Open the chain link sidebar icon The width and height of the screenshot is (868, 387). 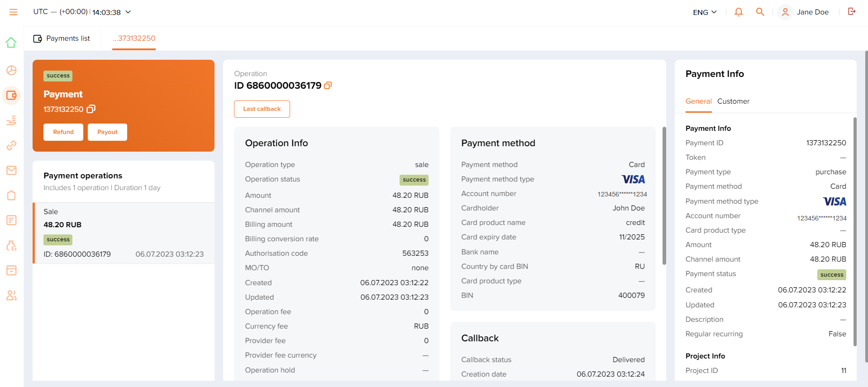coord(11,145)
